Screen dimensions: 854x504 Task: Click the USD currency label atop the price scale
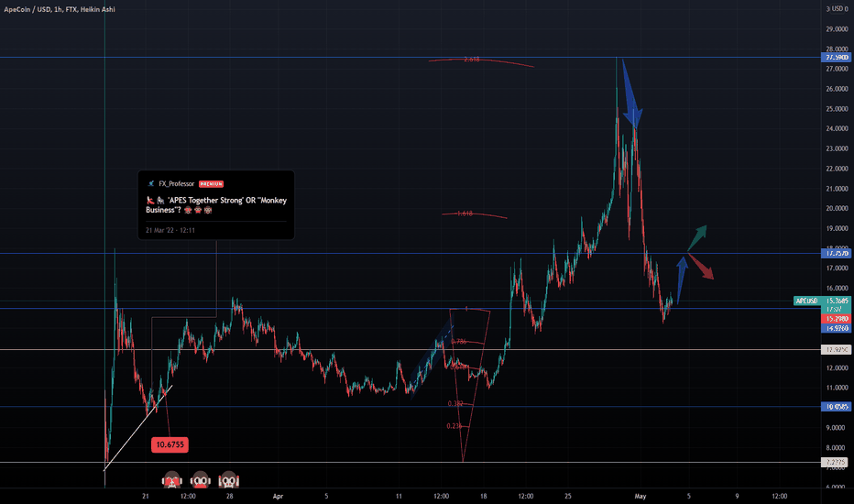click(x=838, y=9)
